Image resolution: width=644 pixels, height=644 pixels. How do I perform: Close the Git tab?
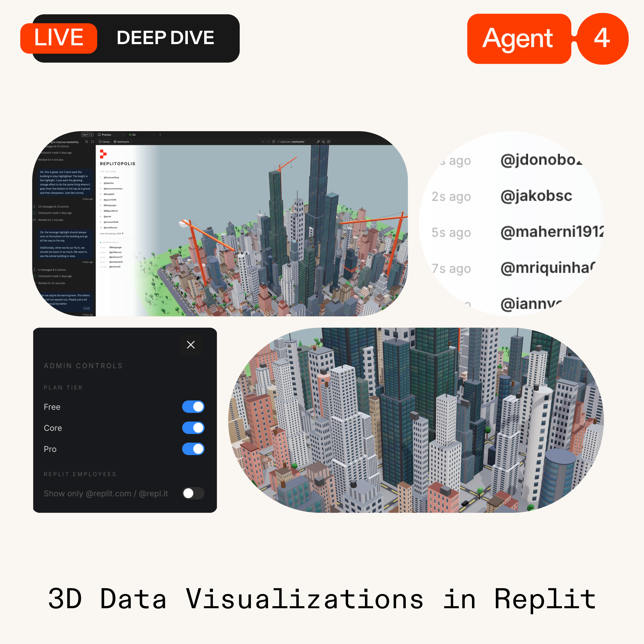pyautogui.click(x=154, y=135)
